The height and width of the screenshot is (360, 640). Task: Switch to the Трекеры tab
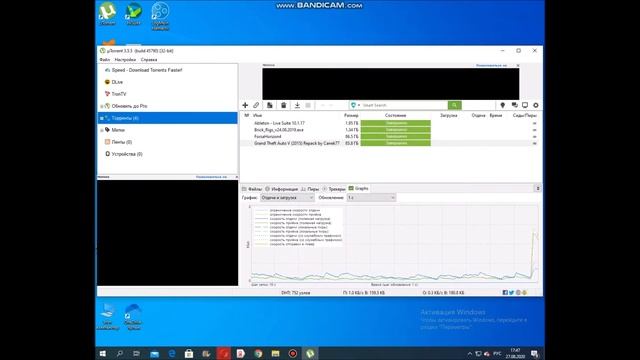point(334,189)
